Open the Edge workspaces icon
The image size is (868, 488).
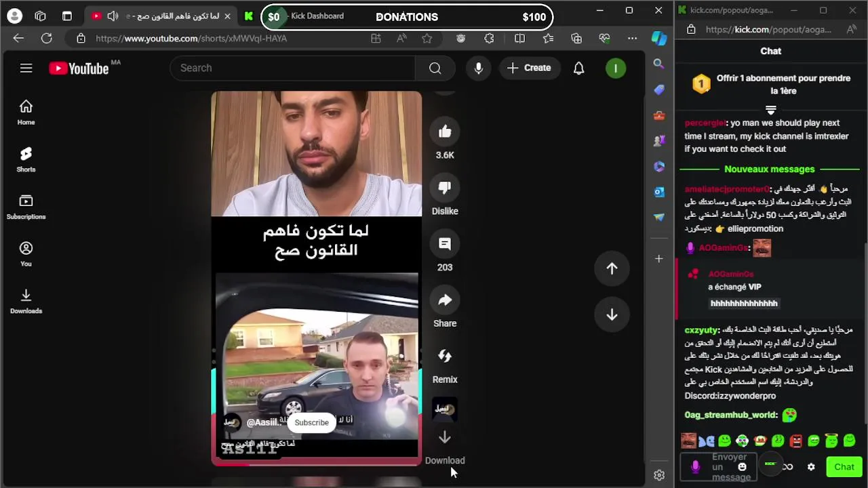(x=40, y=16)
